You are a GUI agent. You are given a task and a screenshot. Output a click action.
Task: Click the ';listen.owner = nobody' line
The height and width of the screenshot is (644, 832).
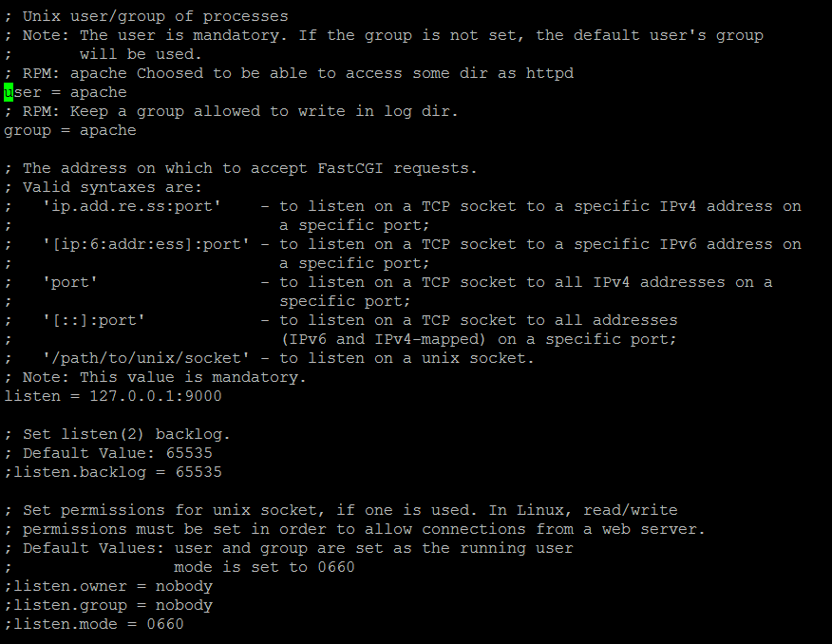pyautogui.click(x=108, y=586)
